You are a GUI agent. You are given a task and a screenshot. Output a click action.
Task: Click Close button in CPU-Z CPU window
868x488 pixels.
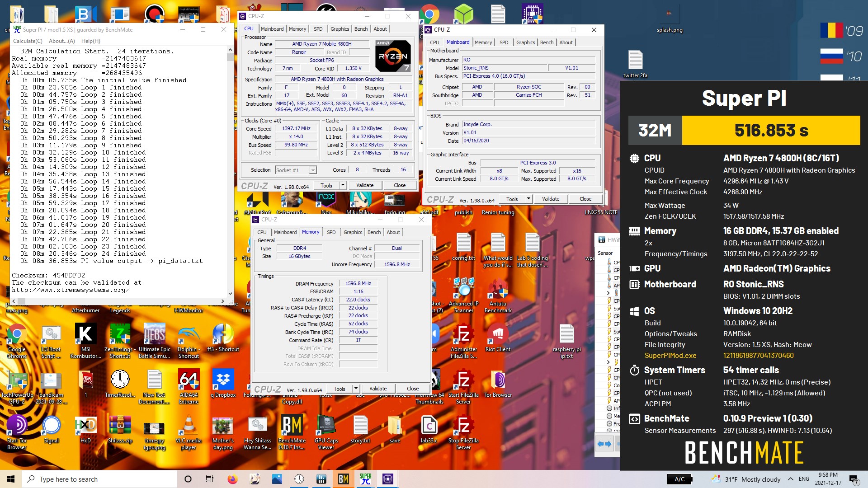click(x=400, y=185)
